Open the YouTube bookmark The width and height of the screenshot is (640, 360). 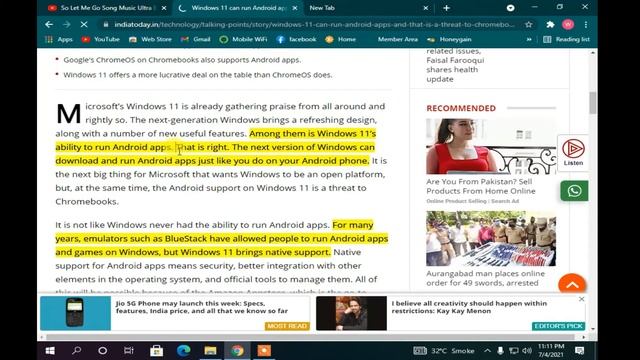tap(101, 40)
